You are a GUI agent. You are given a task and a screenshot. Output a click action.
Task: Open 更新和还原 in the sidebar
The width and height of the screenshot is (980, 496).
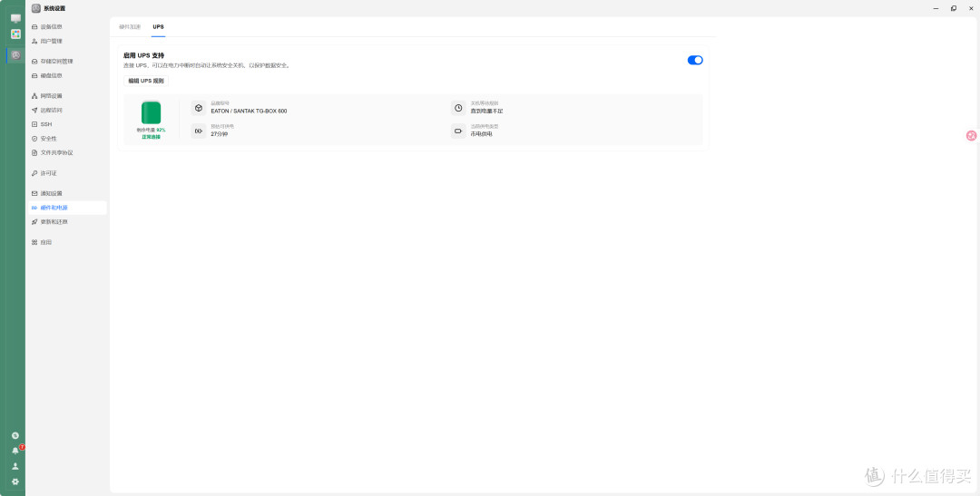(x=67, y=222)
